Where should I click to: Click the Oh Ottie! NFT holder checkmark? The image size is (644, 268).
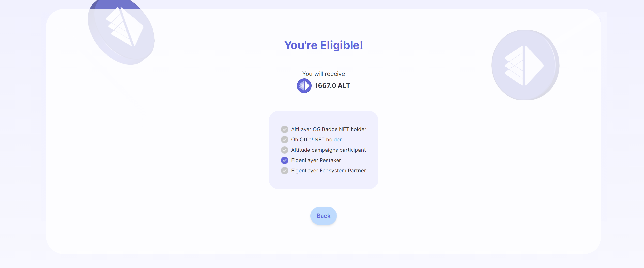tap(284, 140)
